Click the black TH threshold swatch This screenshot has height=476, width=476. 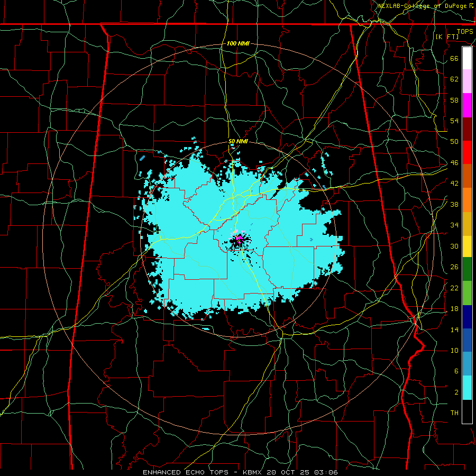click(x=467, y=411)
